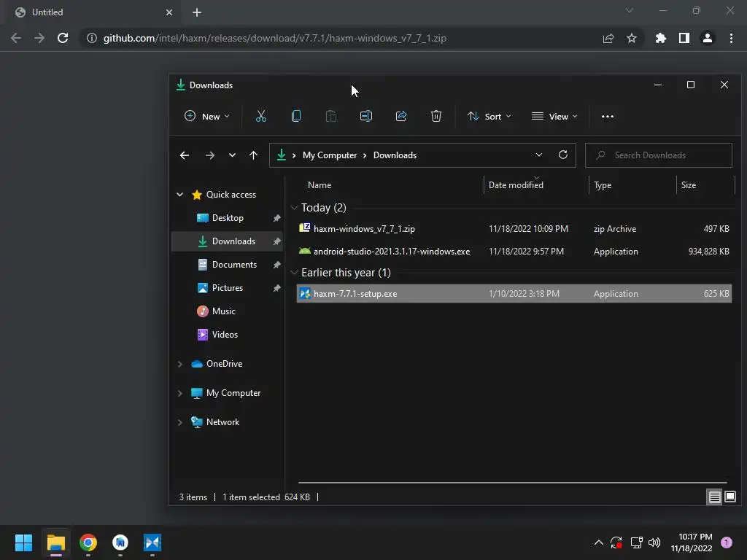The width and height of the screenshot is (747, 560).
Task: Show hidden tray icons chevron
Action: 599,542
